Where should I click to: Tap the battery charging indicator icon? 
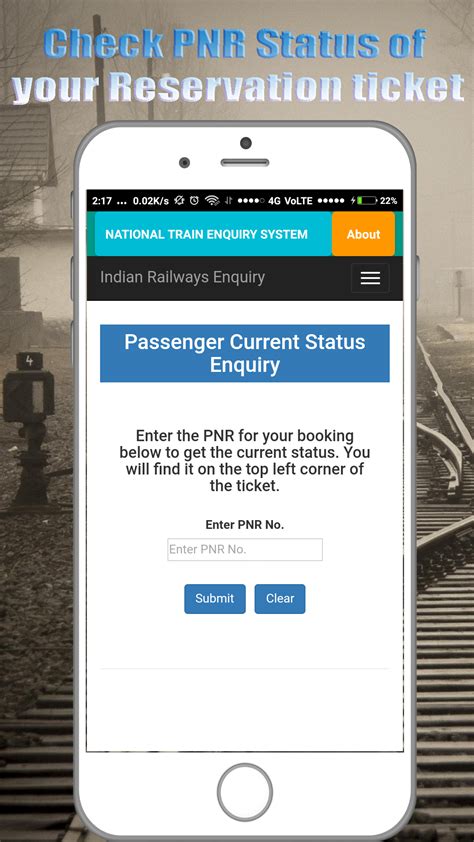pyautogui.click(x=364, y=201)
